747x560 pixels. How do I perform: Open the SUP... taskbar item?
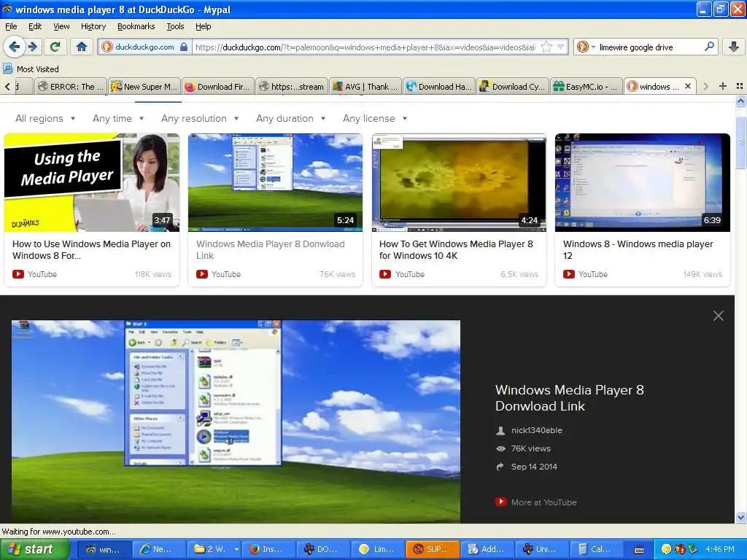(x=433, y=549)
